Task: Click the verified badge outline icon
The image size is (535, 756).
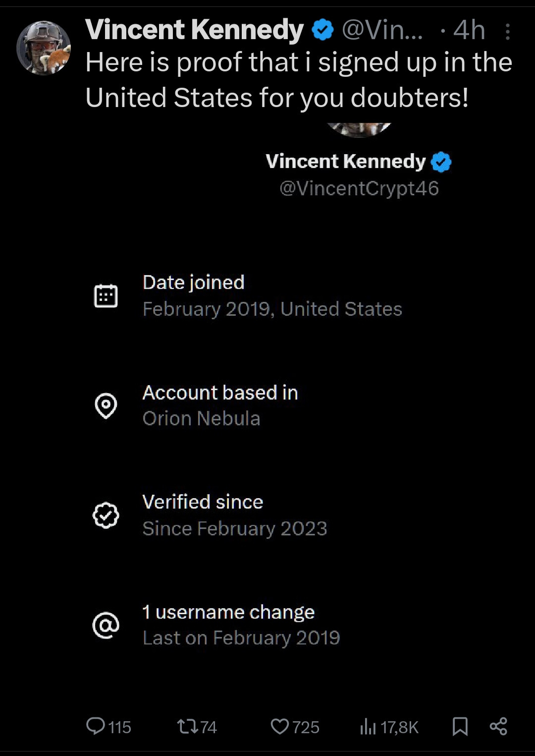Action: pos(106,516)
